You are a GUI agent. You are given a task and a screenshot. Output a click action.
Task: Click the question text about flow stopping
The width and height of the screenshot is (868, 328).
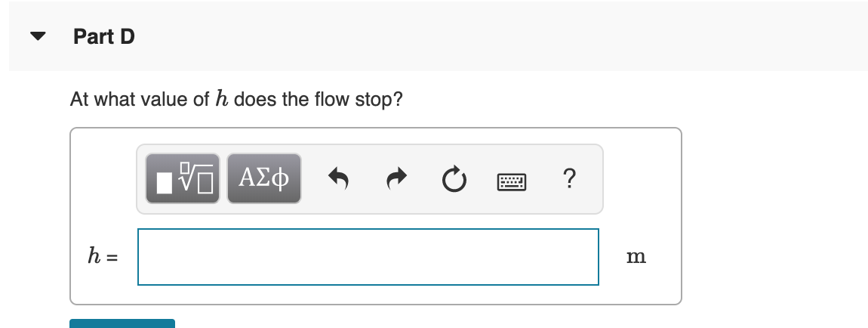pos(236,100)
